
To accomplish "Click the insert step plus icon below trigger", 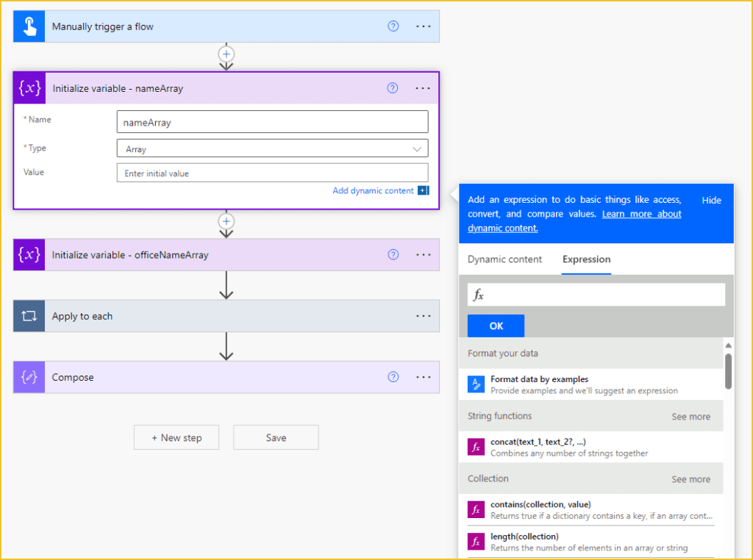I will [x=226, y=54].
